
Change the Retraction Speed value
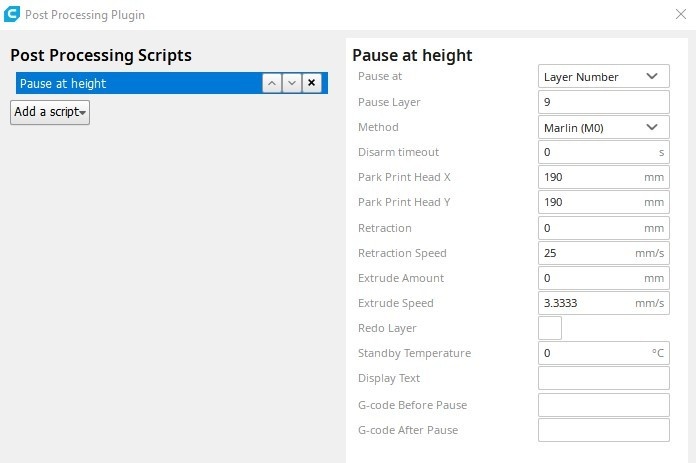[585, 253]
